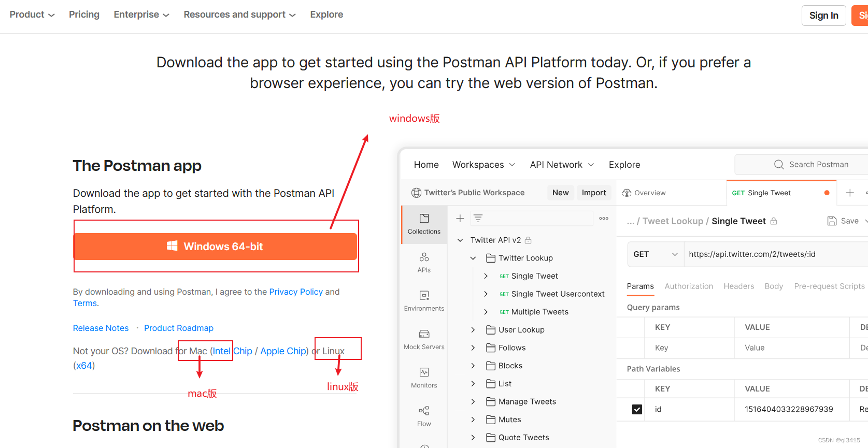The height and width of the screenshot is (448, 868).
Task: Open the Environments sidebar panel
Action: 424,301
